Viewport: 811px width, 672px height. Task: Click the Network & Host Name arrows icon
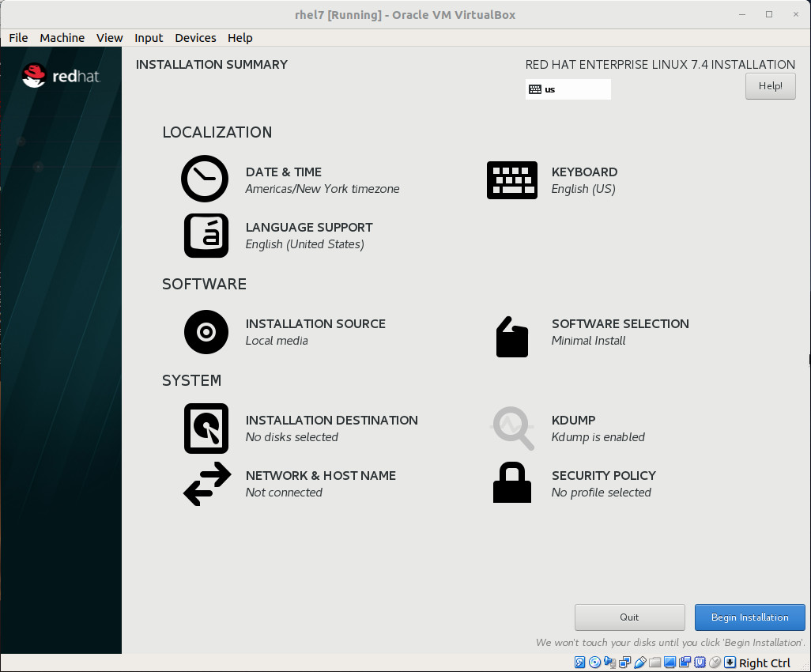pos(207,484)
